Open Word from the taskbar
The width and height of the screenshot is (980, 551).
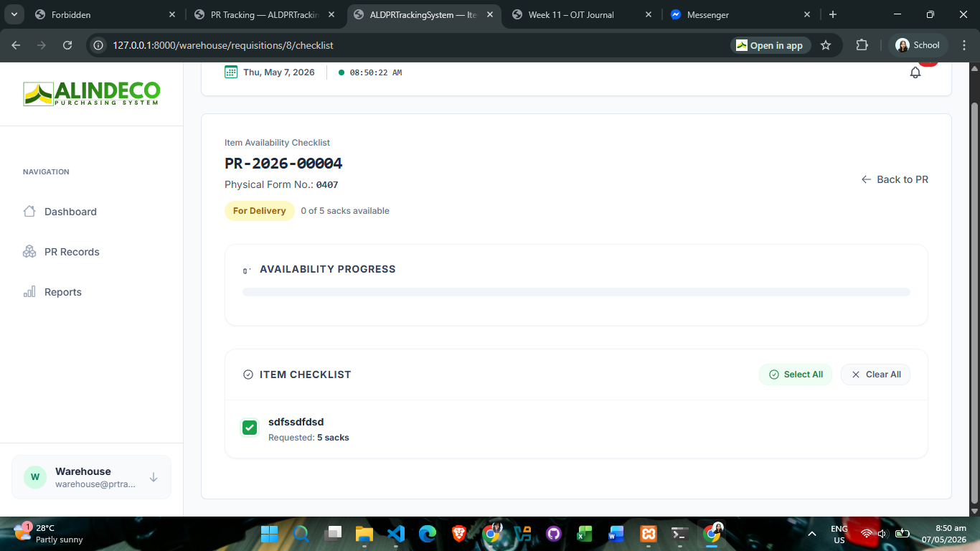coord(616,534)
